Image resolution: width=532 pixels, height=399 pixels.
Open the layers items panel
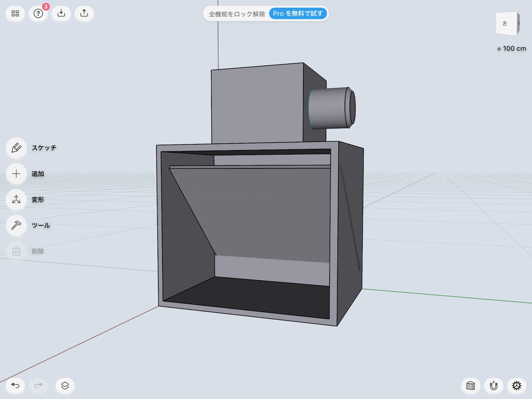[x=65, y=386]
